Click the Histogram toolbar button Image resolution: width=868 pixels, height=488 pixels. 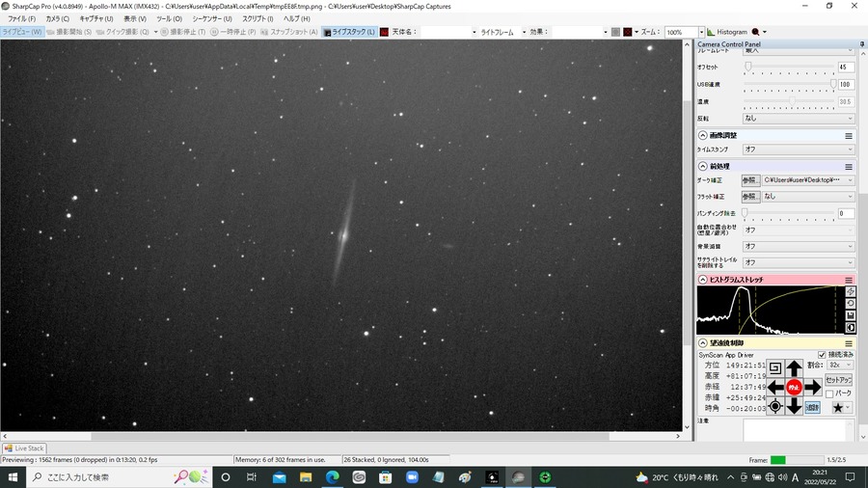tap(727, 32)
